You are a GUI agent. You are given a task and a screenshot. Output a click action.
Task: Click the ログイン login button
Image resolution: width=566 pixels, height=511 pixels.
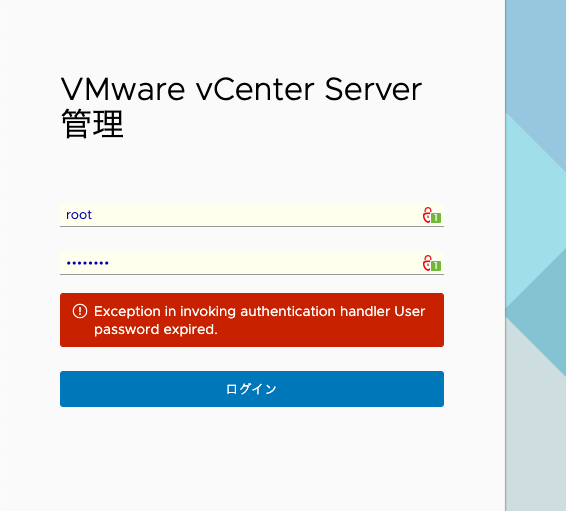[x=252, y=389]
